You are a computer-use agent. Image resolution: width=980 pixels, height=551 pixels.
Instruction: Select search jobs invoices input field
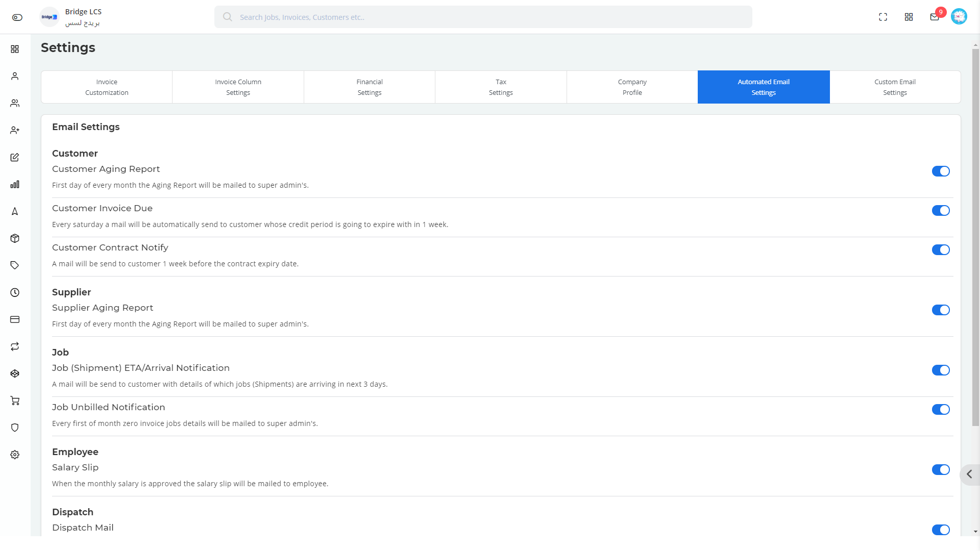(x=483, y=17)
